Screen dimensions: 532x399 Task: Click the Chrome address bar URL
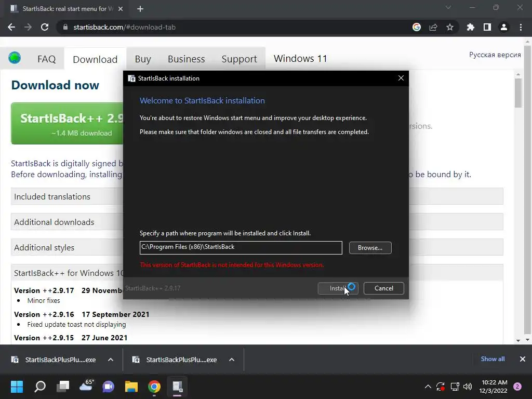tap(125, 27)
